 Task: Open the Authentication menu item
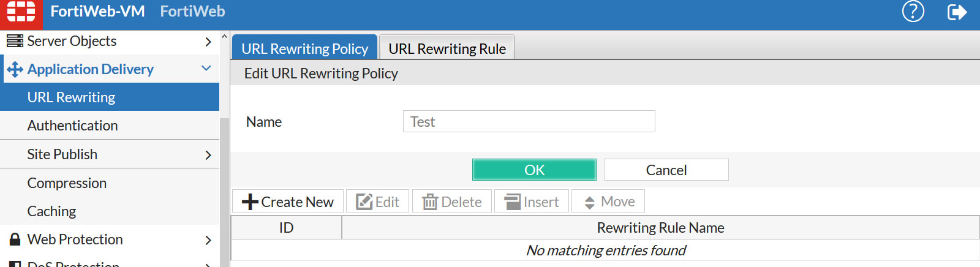tap(110, 125)
